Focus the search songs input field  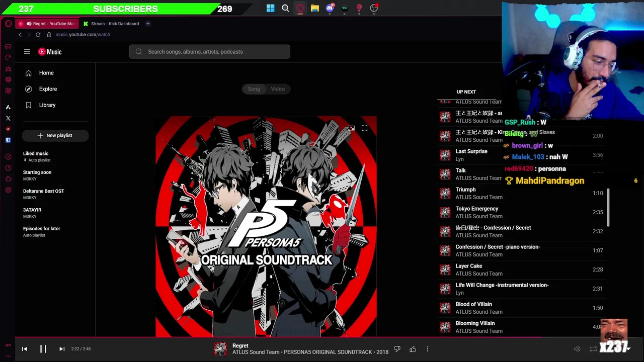pyautogui.click(x=209, y=51)
